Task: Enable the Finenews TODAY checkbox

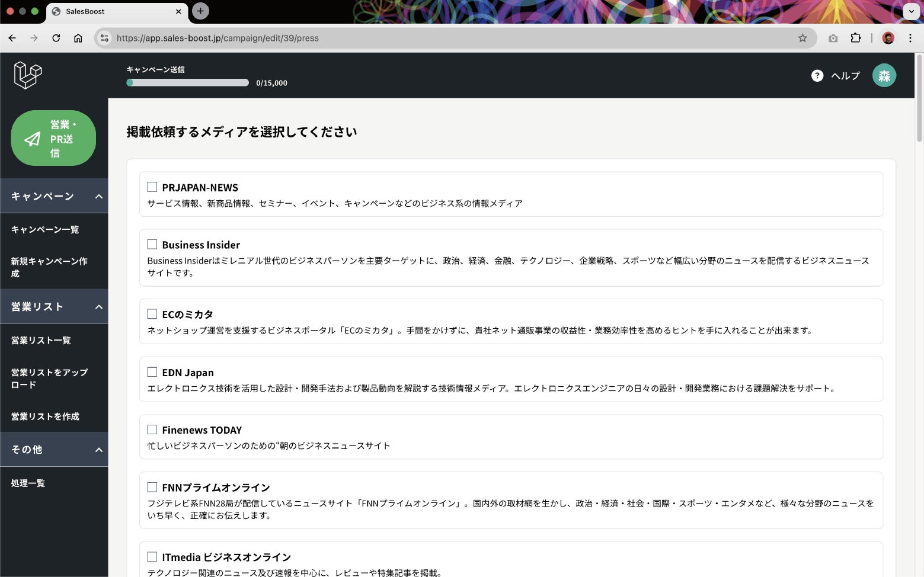Action: click(152, 429)
